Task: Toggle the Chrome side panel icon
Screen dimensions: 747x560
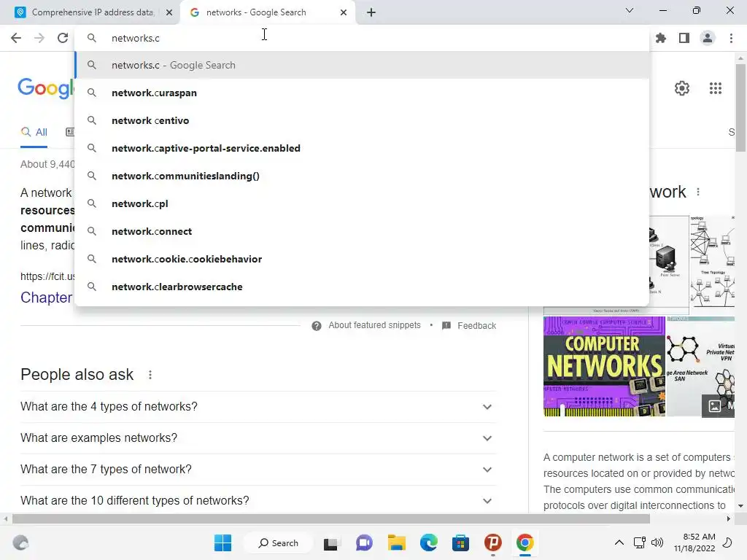Action: coord(684,38)
